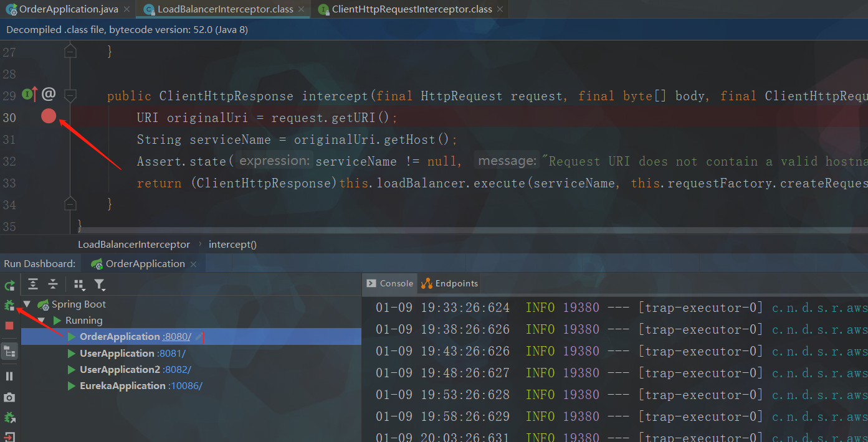Click the Assert.state text on line 32
Screen dimensions: 868x442
[x=183, y=161]
